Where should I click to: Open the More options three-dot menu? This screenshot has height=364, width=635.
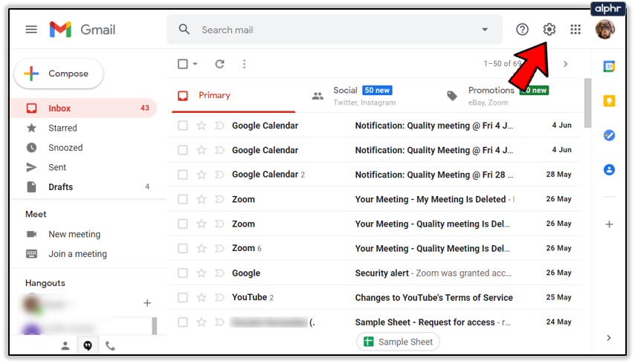pos(244,64)
